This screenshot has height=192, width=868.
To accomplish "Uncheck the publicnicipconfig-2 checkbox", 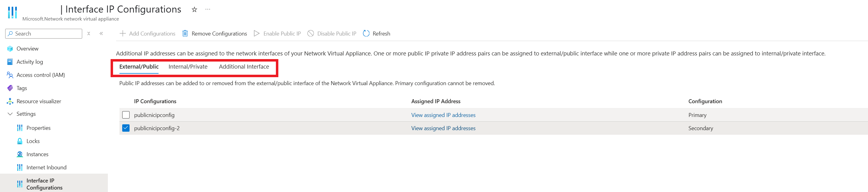I will point(126,128).
